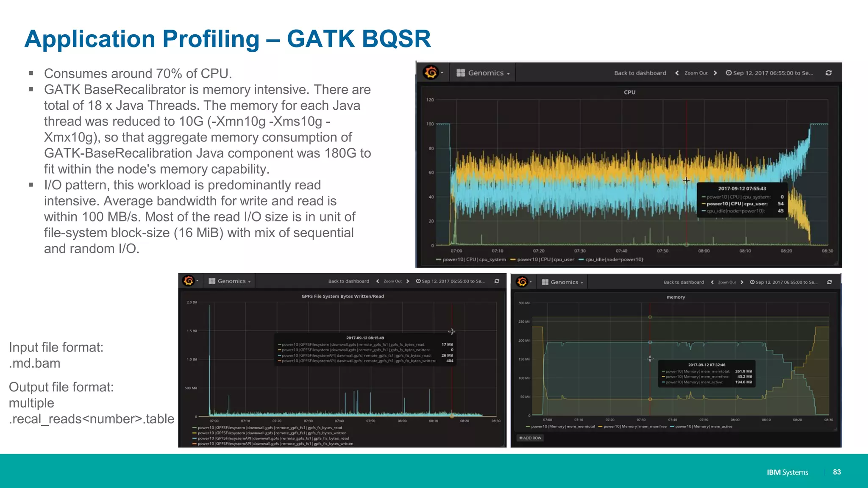Click the 08:00 label on memory time axis
The height and width of the screenshot is (488, 868).
pyautogui.click(x=735, y=420)
